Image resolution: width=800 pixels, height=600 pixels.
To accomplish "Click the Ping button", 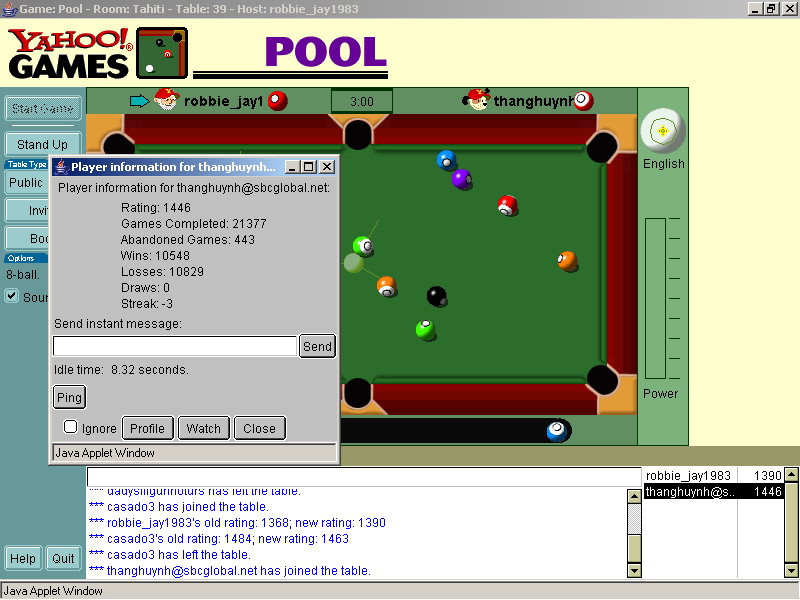I will click(69, 397).
